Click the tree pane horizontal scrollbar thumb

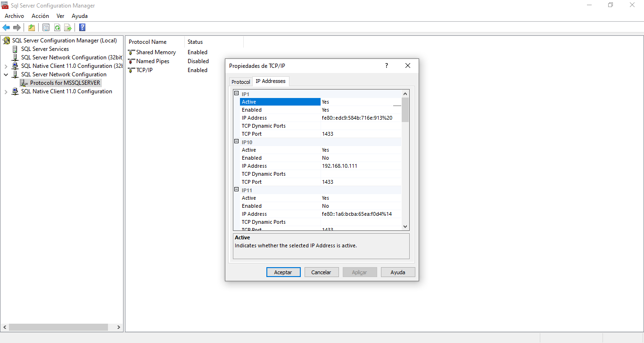58,327
